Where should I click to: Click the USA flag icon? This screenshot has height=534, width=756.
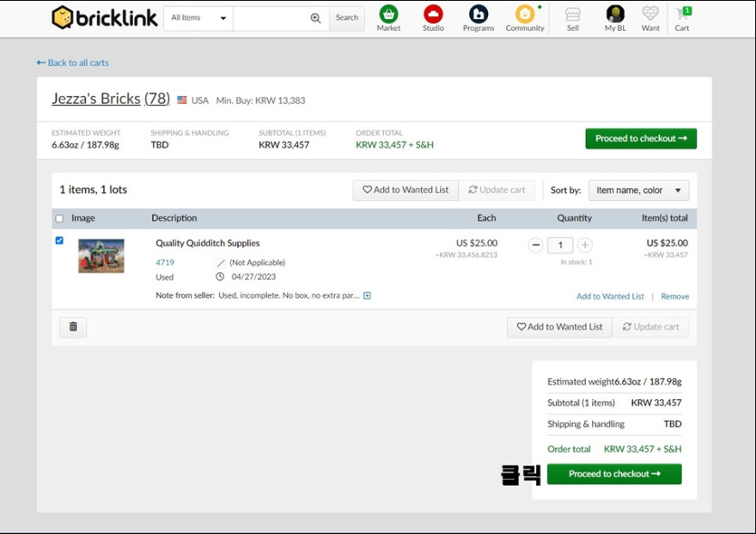(182, 100)
